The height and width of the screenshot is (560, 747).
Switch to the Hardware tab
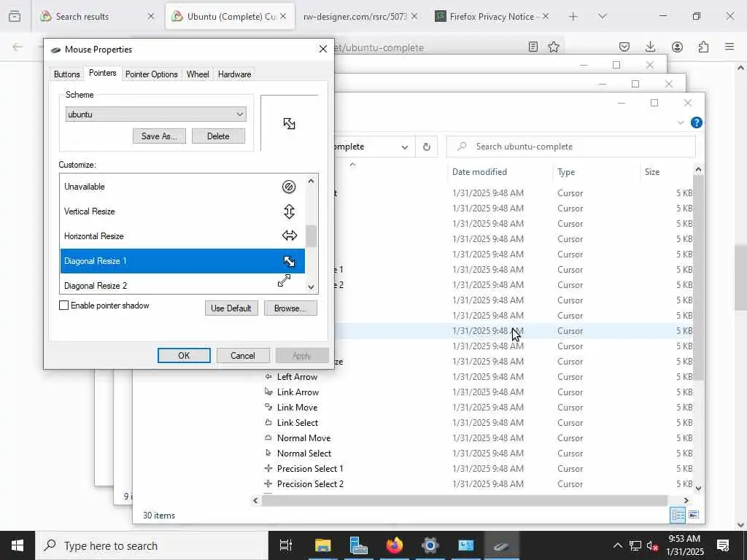pyautogui.click(x=234, y=74)
